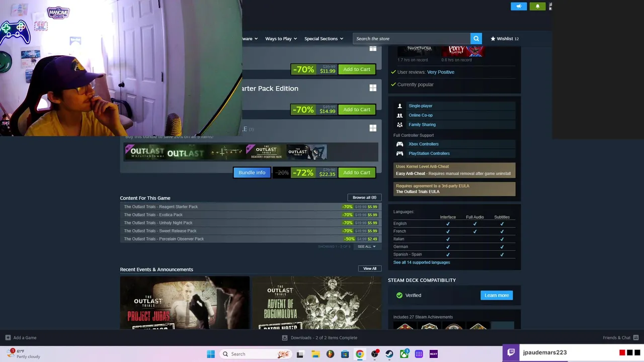
Task: Expand the Special Sections menu
Action: click(324, 39)
